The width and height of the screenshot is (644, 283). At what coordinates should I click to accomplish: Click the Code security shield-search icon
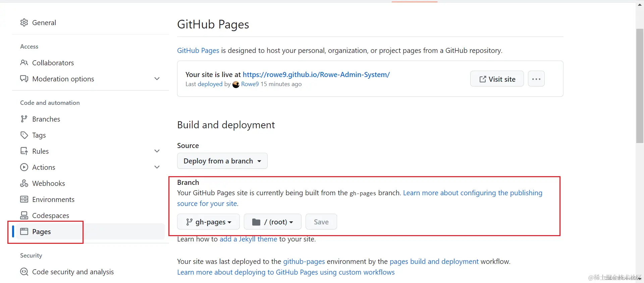(24, 272)
